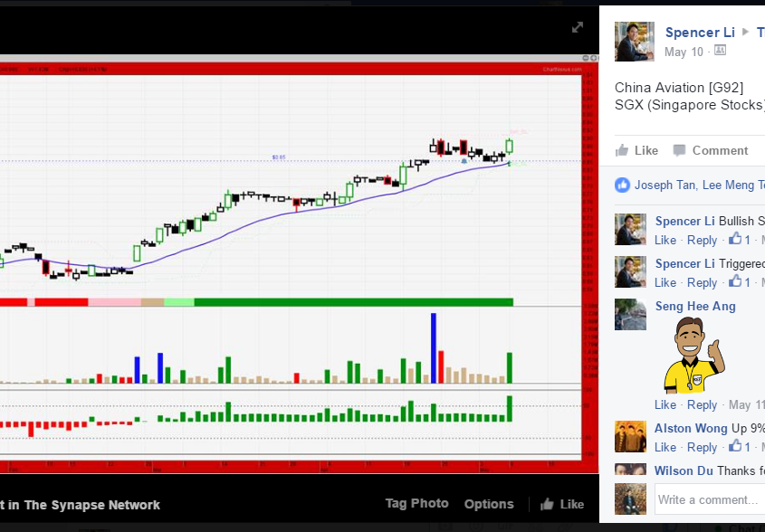Expand the list of people who liked: Joseph Tan
This screenshot has width=765, height=532.
(665, 185)
